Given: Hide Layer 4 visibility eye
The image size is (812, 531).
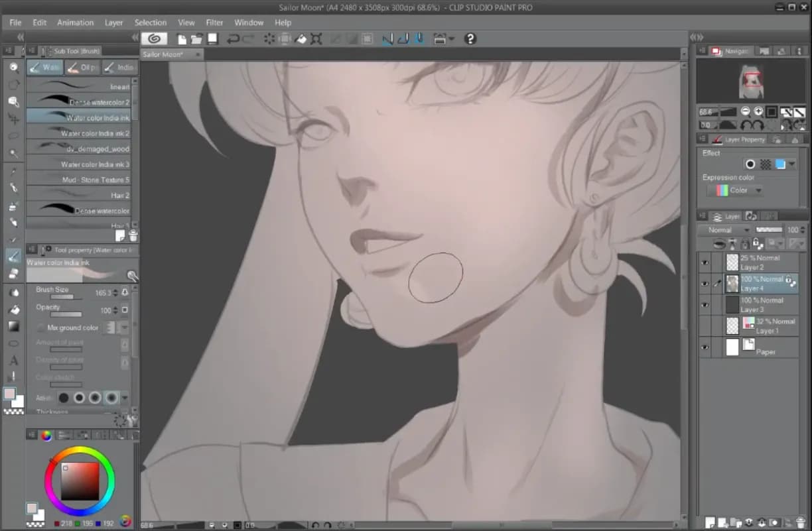Looking at the screenshot, I should [x=705, y=284].
